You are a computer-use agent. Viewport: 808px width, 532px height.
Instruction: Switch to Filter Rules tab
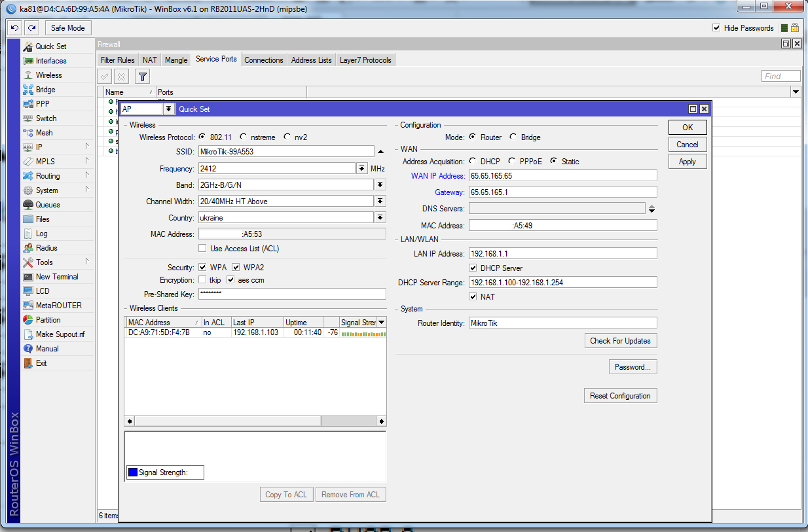(118, 60)
